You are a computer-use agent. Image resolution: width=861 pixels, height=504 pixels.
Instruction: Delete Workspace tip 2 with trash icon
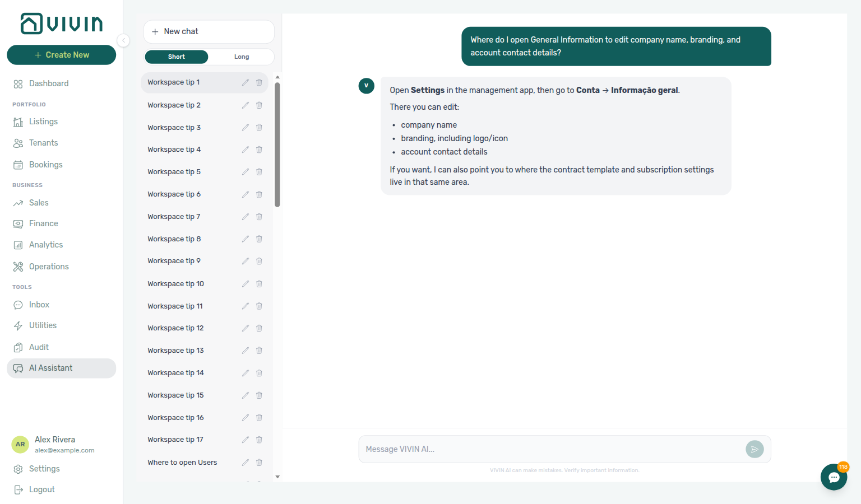pos(259,105)
